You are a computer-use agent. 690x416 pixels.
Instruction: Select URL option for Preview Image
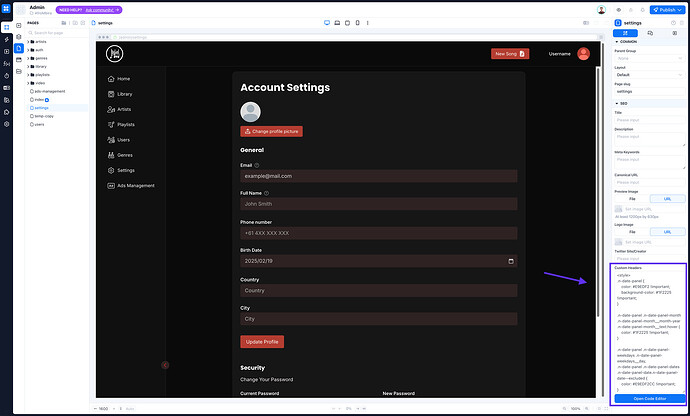[667, 199]
